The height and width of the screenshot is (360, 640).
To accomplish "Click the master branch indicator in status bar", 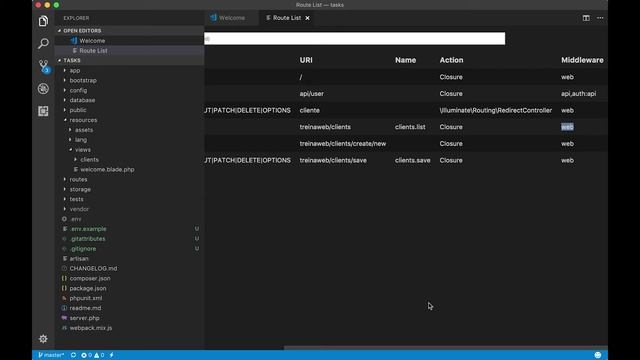I will pos(51,355).
